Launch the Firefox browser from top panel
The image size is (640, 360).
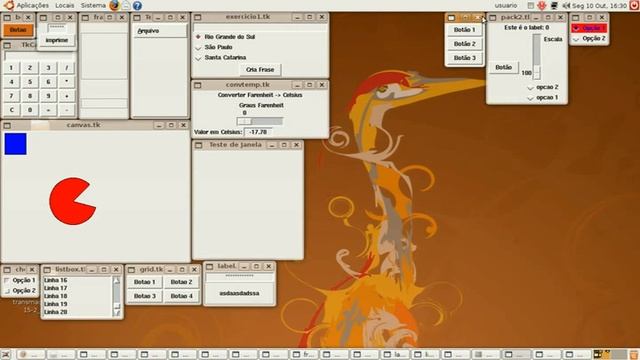[x=115, y=5]
